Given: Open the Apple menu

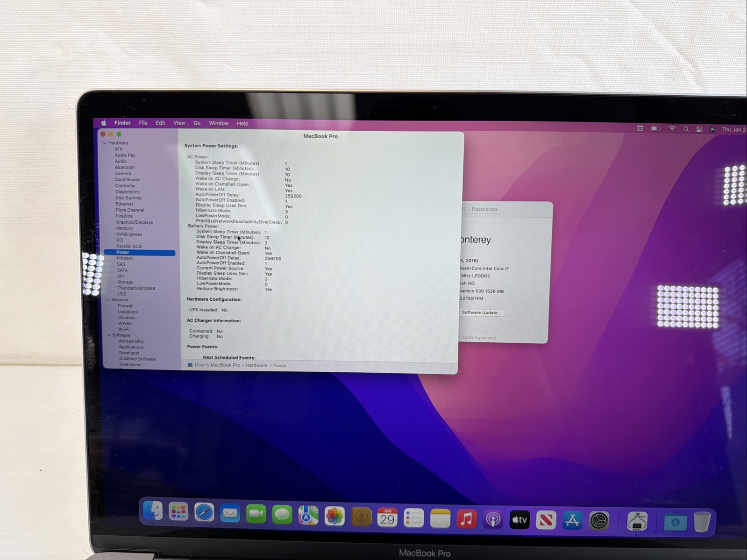Looking at the screenshot, I should click(x=104, y=123).
